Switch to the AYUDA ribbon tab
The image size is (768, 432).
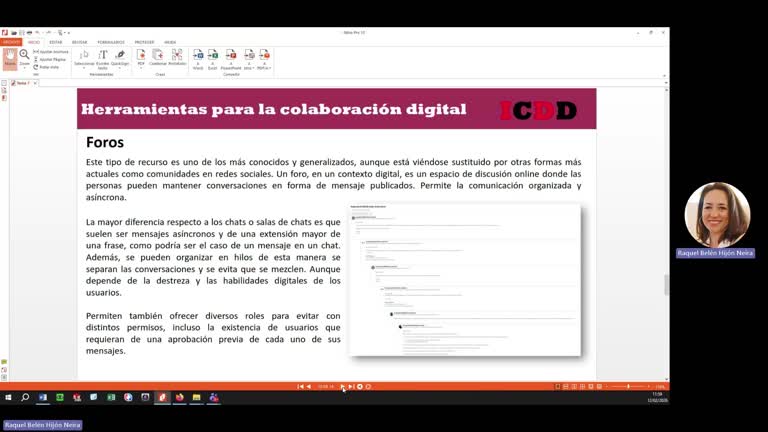point(170,42)
